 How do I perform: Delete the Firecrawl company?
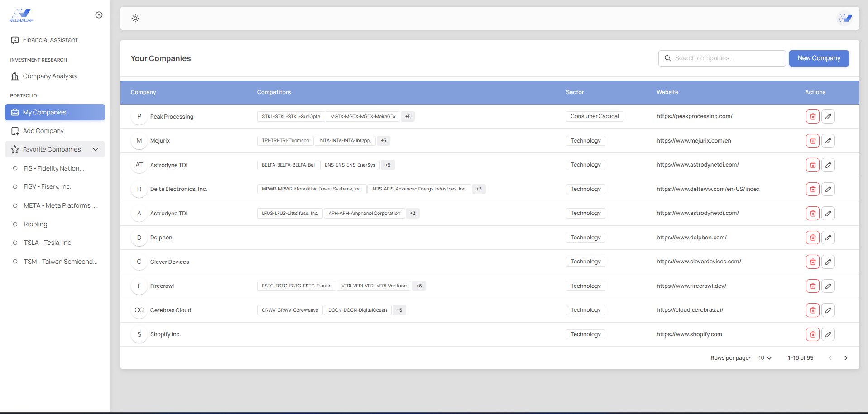813,286
